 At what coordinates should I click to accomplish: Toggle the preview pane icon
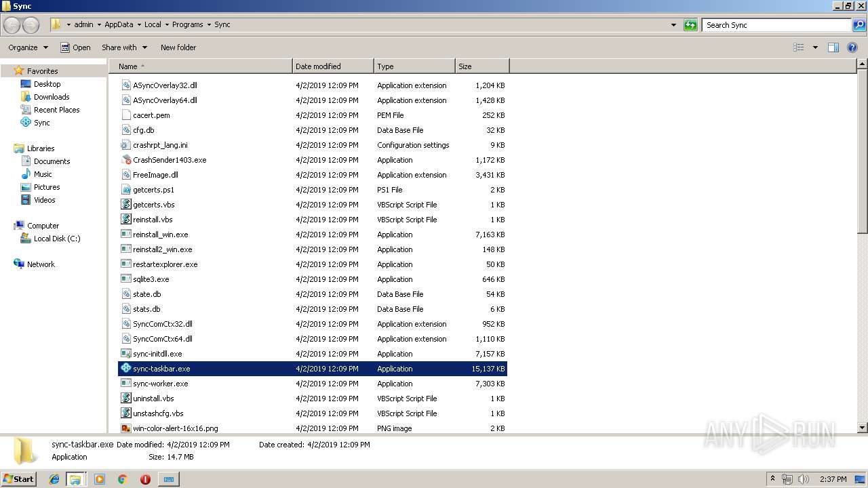pyautogui.click(x=833, y=47)
